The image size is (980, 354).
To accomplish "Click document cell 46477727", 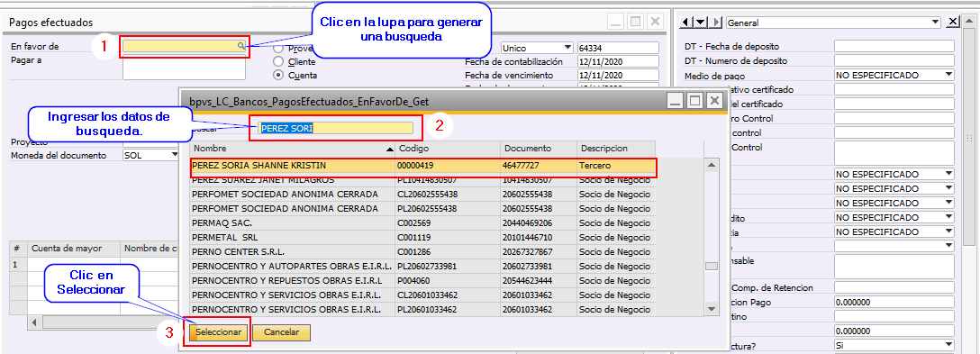I will (538, 166).
